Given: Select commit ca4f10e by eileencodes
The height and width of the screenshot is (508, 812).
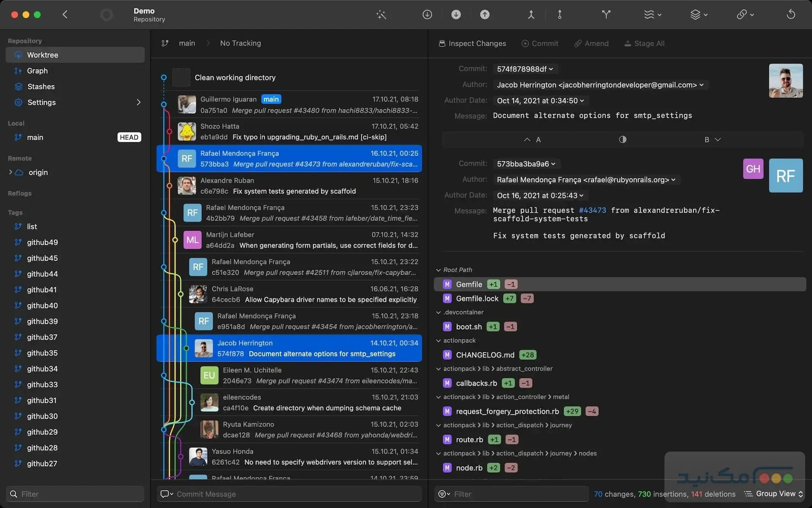Looking at the screenshot, I should coord(289,403).
